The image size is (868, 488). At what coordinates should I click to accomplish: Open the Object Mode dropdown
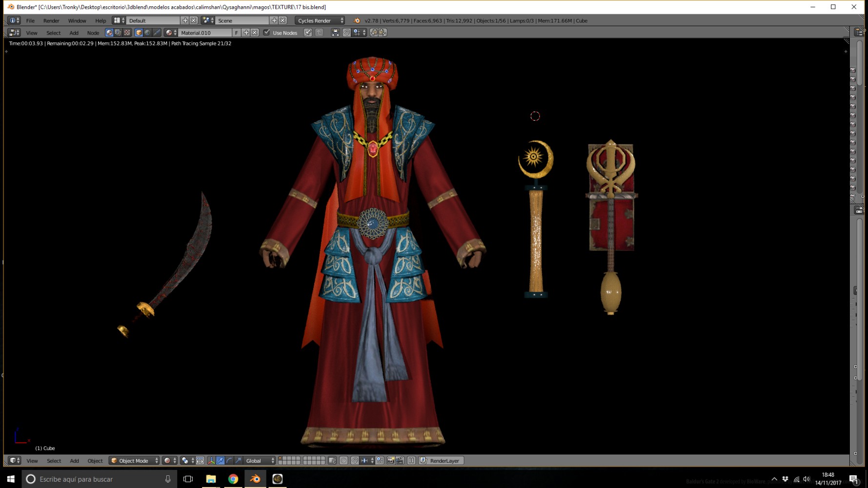pyautogui.click(x=134, y=461)
